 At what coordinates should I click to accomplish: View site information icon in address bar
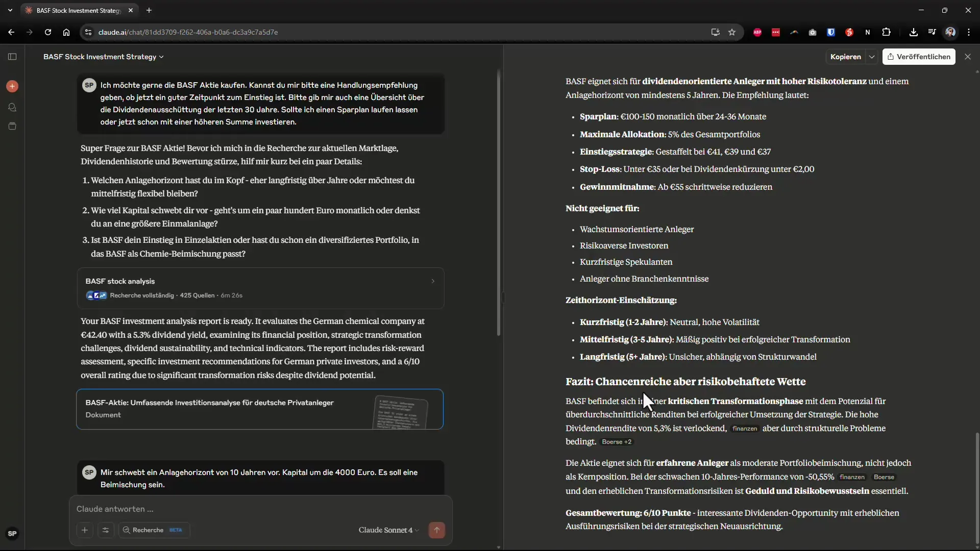pyautogui.click(x=88, y=32)
